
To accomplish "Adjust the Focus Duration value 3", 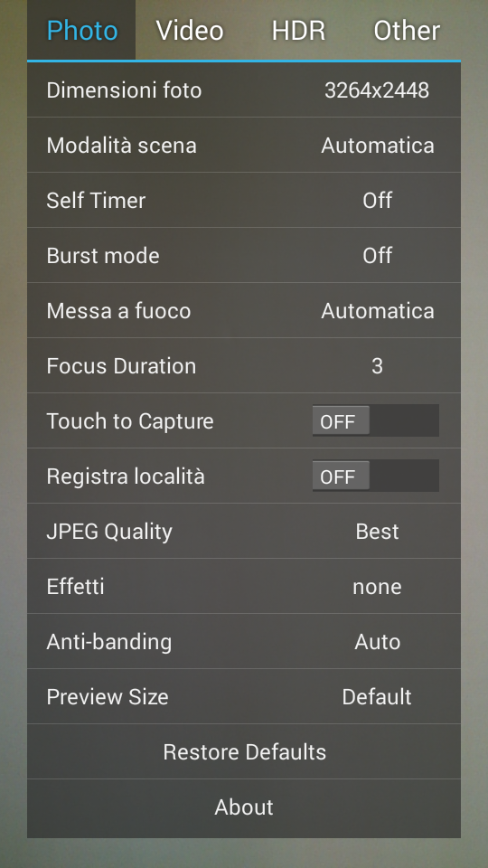I will (x=244, y=366).
